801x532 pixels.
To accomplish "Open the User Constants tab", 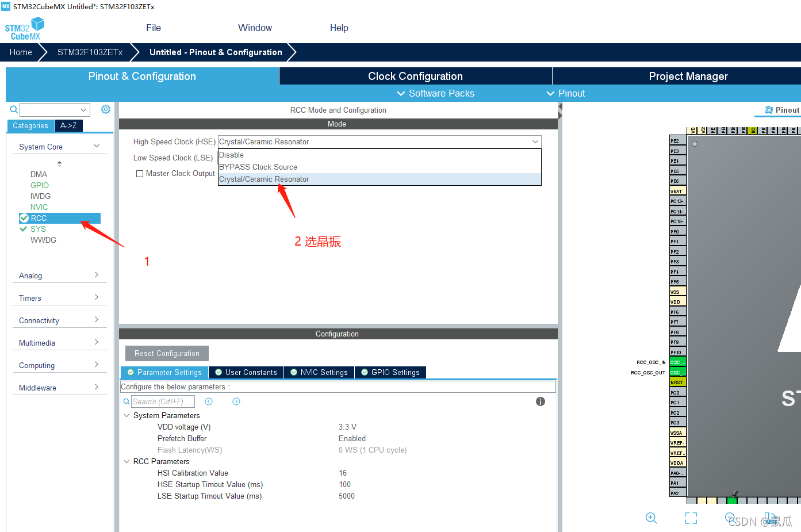I will point(246,372).
